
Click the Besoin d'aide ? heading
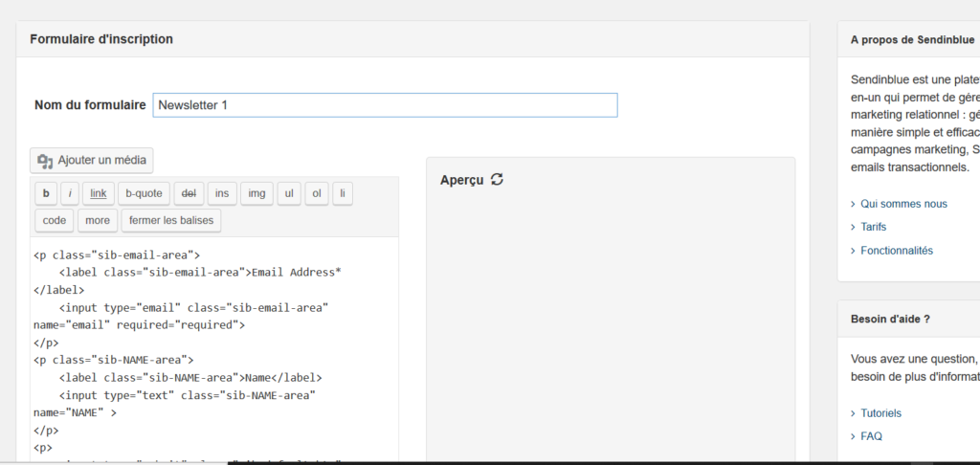(x=890, y=319)
